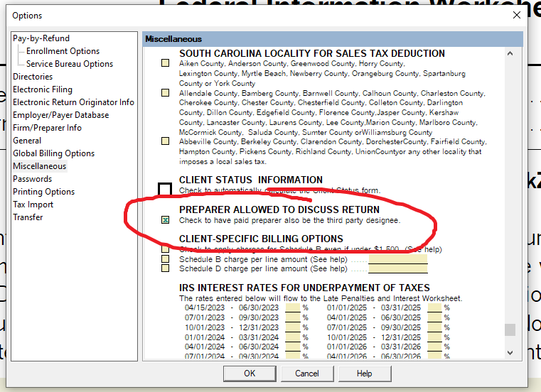Uncheck paid preparer as third party designee

click(165, 219)
